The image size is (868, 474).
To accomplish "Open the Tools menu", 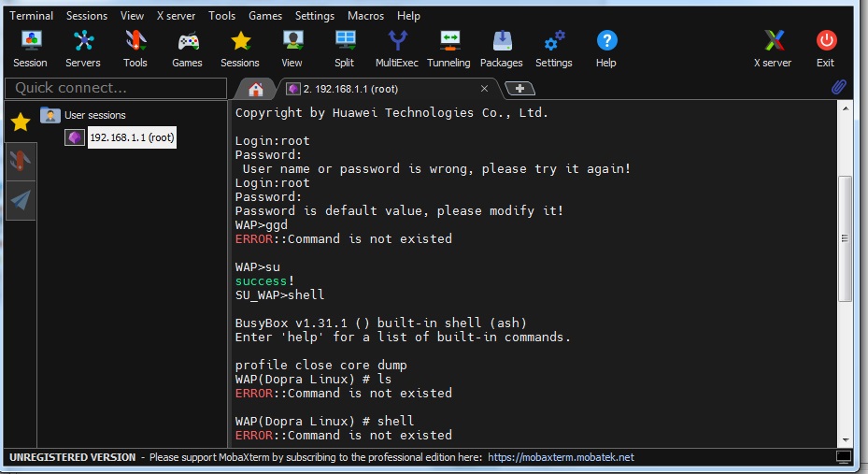I will 222,16.
